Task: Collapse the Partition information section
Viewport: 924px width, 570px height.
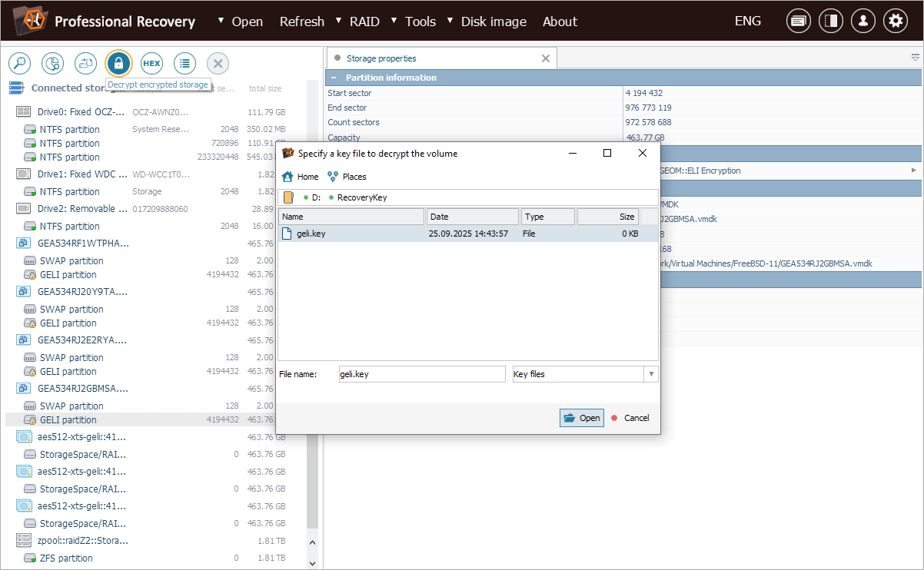Action: 334,78
